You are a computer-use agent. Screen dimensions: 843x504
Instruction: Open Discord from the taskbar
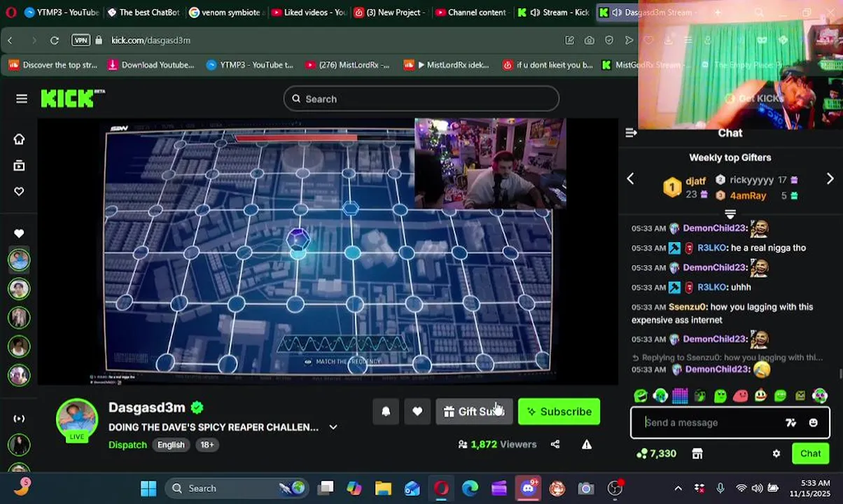(x=529, y=488)
